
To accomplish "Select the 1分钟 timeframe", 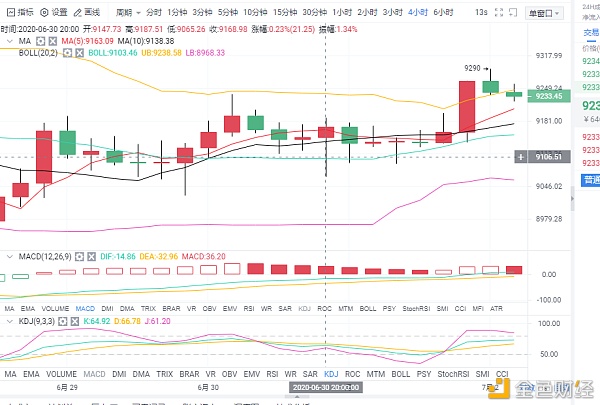I will [177, 13].
